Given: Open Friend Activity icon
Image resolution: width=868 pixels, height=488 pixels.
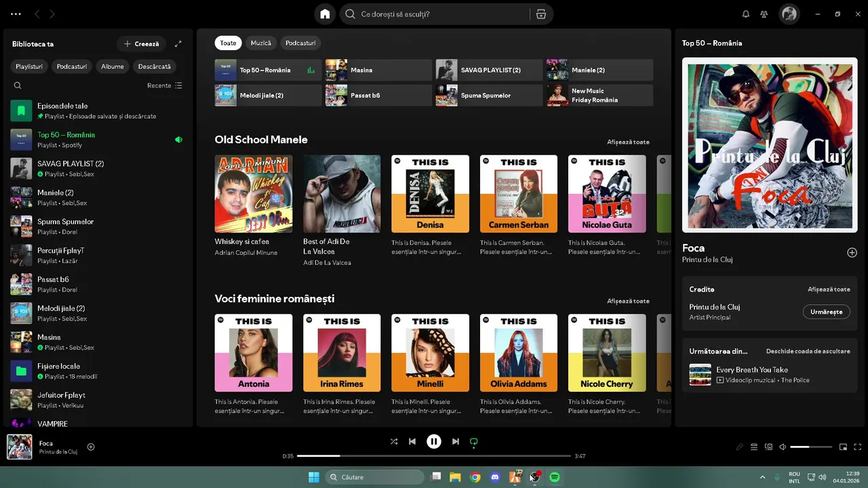Looking at the screenshot, I should [x=764, y=14].
